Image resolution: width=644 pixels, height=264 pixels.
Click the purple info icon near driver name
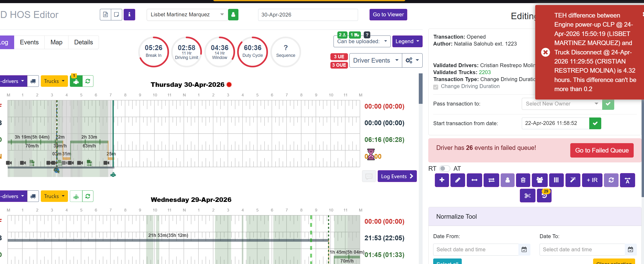point(129,15)
